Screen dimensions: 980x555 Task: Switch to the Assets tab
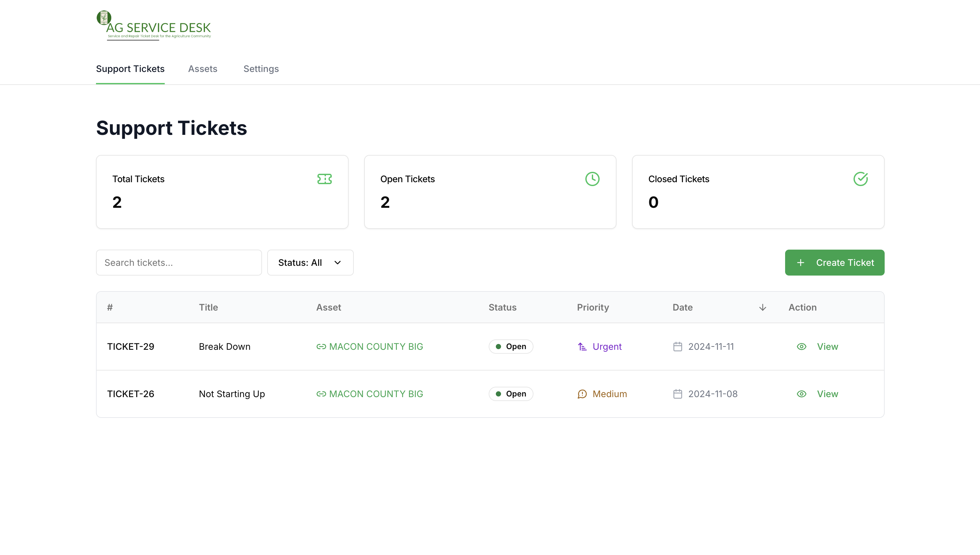(x=202, y=69)
